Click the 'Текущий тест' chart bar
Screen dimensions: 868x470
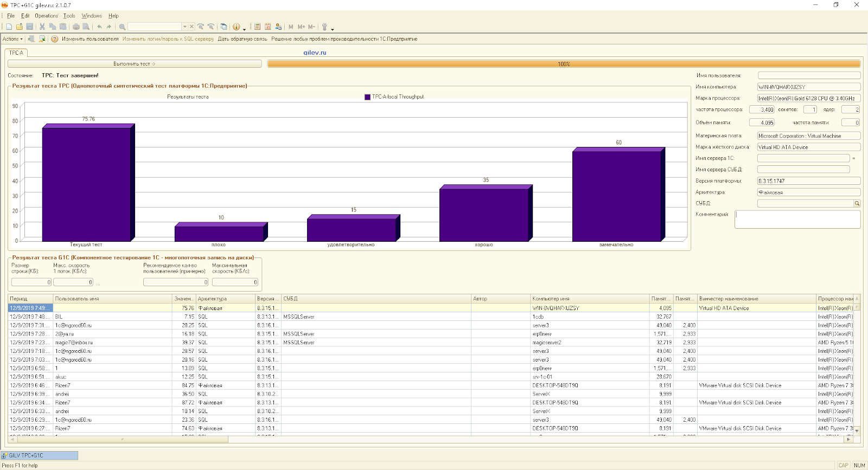click(x=88, y=183)
